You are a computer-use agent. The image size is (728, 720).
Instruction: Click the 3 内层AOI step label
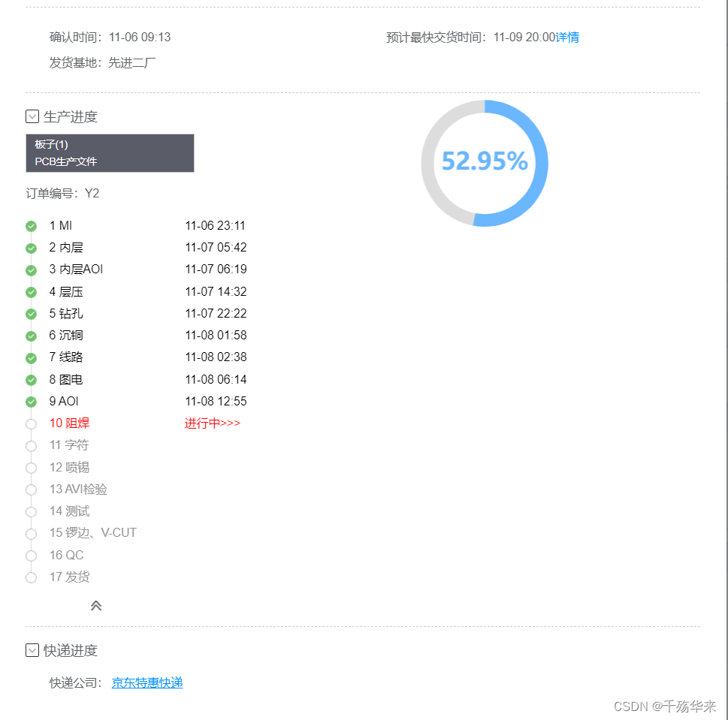pos(76,269)
